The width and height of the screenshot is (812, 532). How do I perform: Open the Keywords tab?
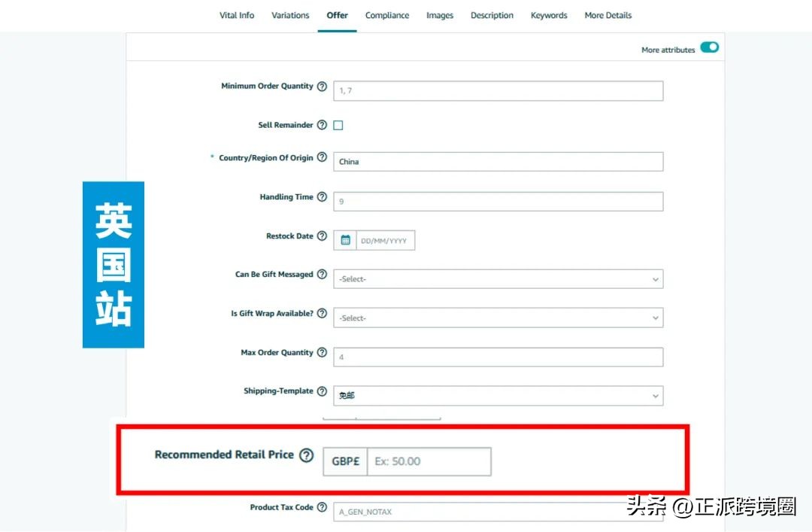[549, 15]
